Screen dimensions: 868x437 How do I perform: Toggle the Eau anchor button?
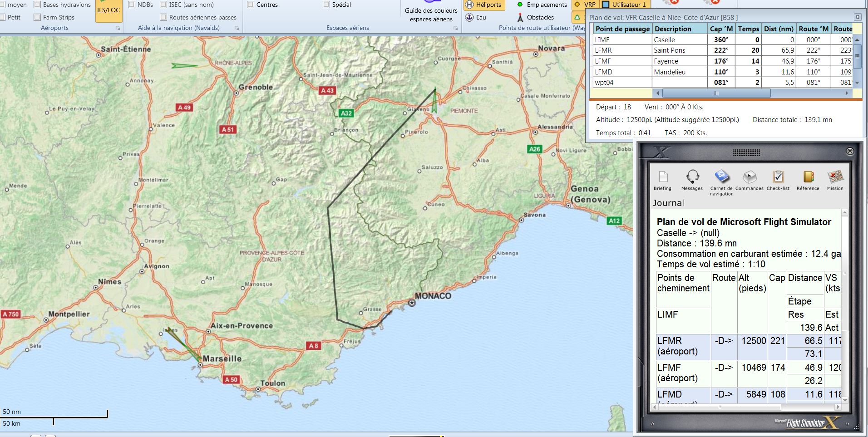476,17
